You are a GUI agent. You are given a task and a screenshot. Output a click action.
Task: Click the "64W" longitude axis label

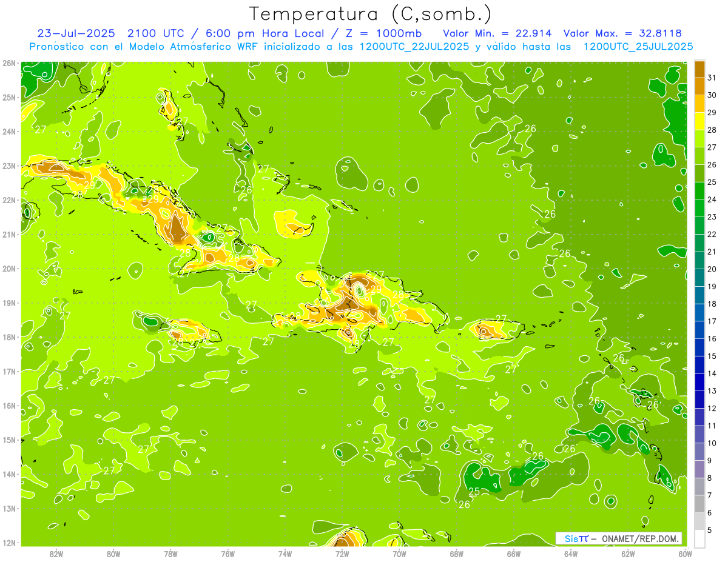pyautogui.click(x=571, y=554)
